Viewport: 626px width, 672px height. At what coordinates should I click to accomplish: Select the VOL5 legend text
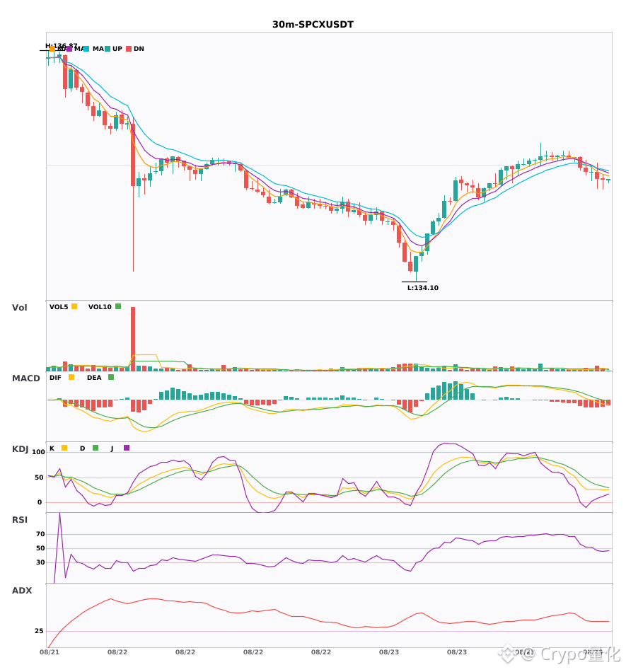click(x=59, y=307)
